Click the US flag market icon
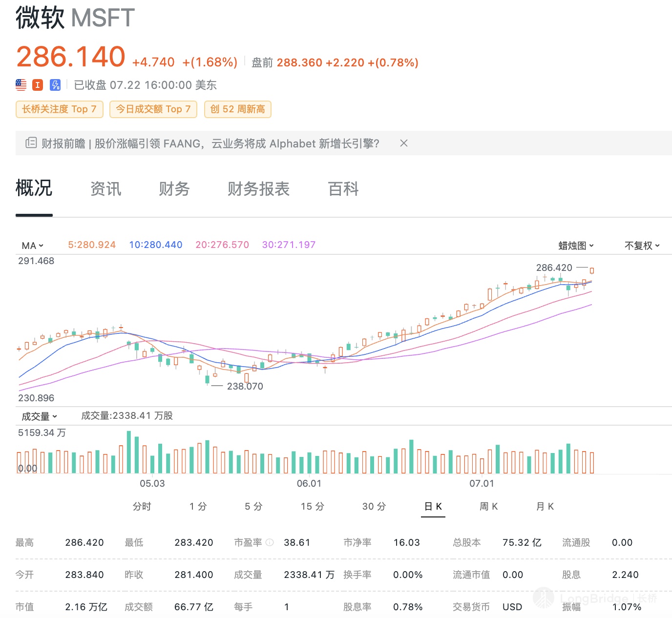The width and height of the screenshot is (672, 618). pyautogui.click(x=21, y=85)
